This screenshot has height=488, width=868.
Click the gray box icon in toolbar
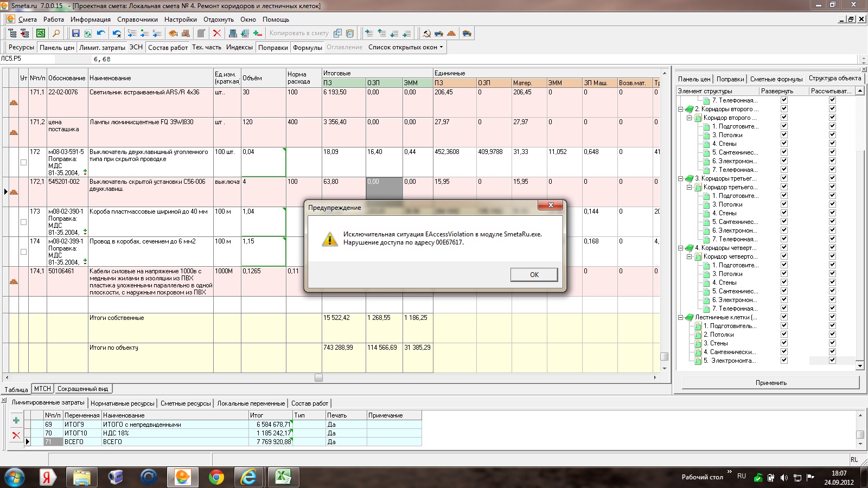(201, 33)
